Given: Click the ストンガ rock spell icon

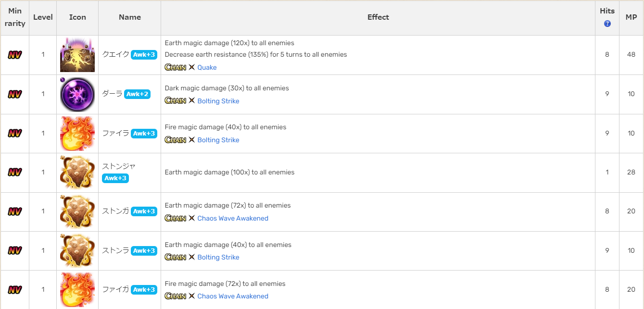Looking at the screenshot, I should click(77, 211).
